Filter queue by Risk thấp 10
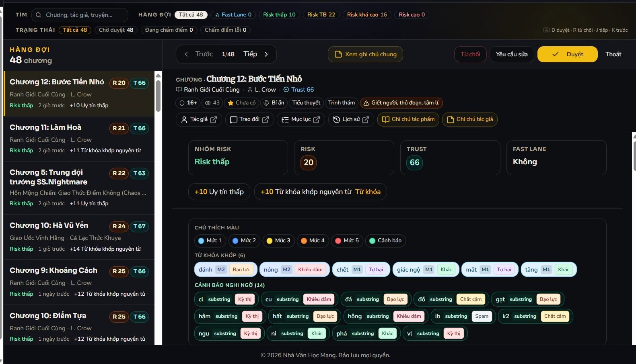 [279, 15]
